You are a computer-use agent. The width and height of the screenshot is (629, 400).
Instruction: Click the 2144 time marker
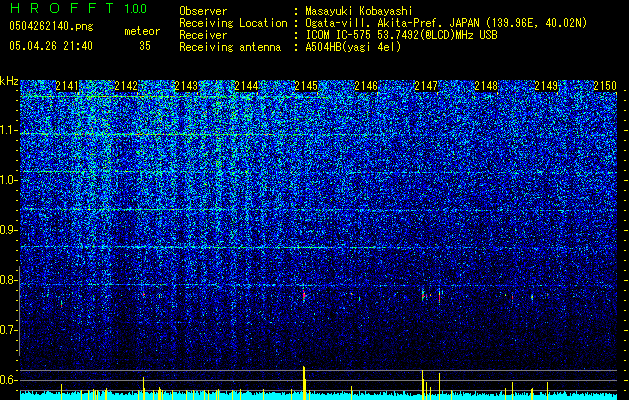pos(246,86)
